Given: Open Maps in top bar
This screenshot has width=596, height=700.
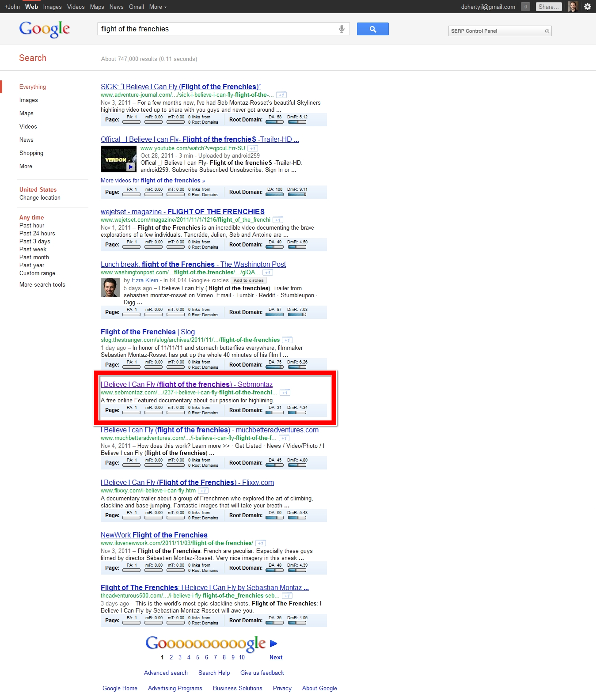Looking at the screenshot, I should [97, 7].
